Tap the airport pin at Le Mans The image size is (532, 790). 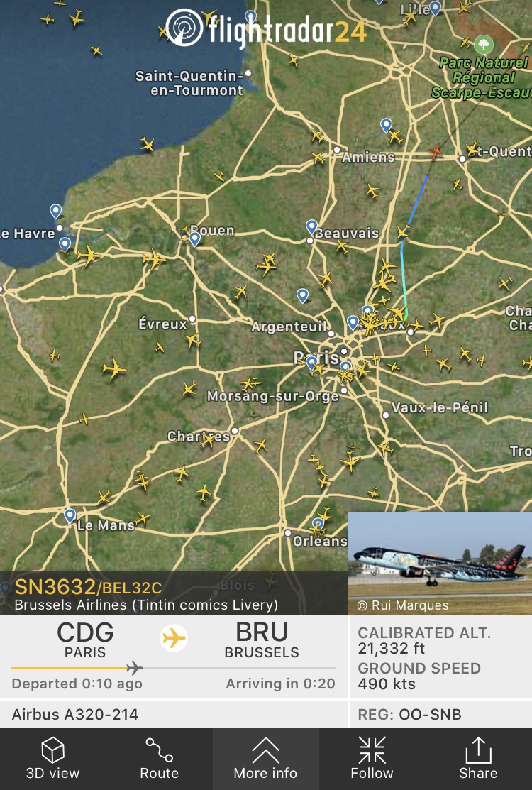pyautogui.click(x=70, y=516)
